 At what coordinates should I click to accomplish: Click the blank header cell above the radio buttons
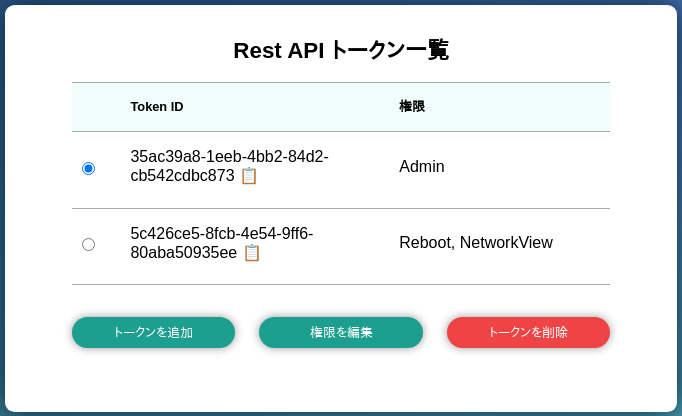coord(95,107)
